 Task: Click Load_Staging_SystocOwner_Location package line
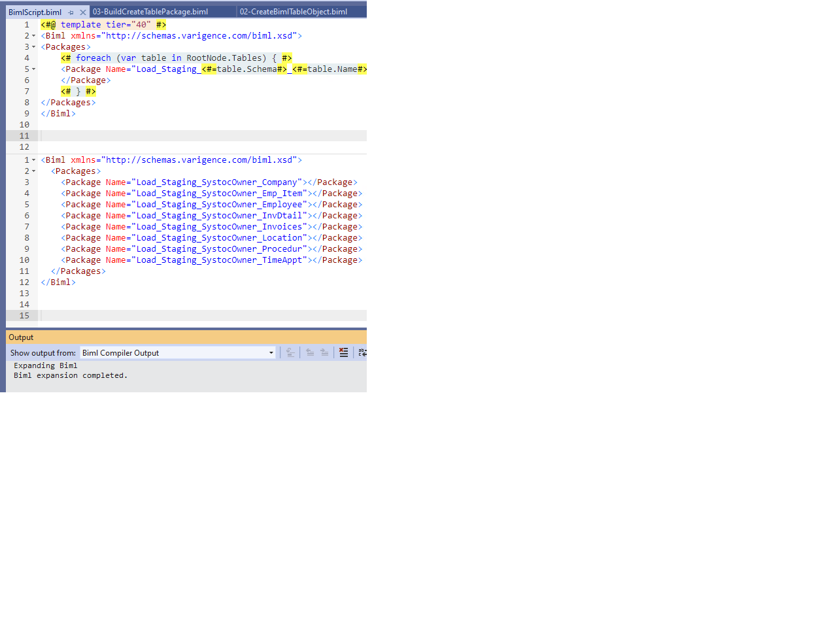point(212,238)
